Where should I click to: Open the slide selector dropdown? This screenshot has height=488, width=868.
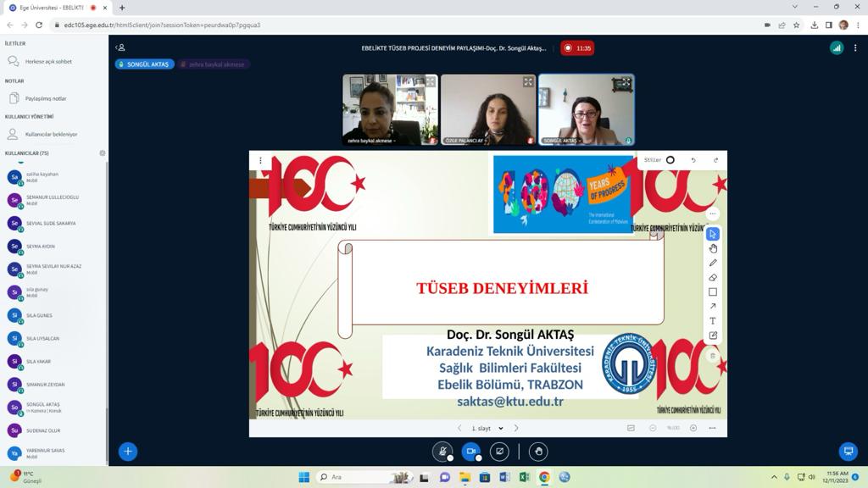point(487,428)
